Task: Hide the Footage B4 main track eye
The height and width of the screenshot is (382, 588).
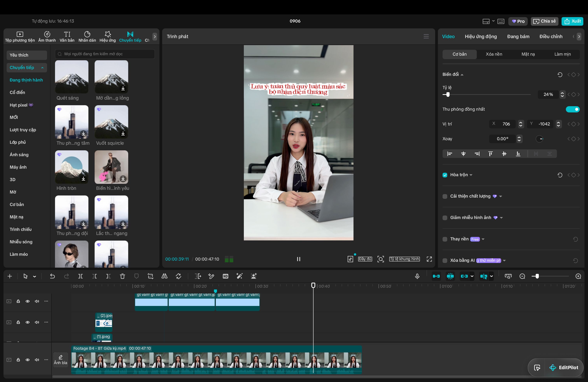Action: [28, 360]
